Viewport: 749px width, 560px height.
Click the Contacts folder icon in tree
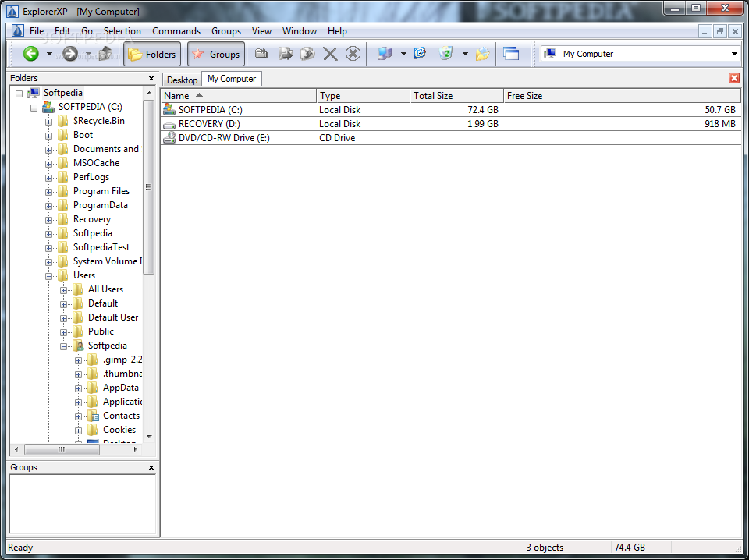pos(93,416)
